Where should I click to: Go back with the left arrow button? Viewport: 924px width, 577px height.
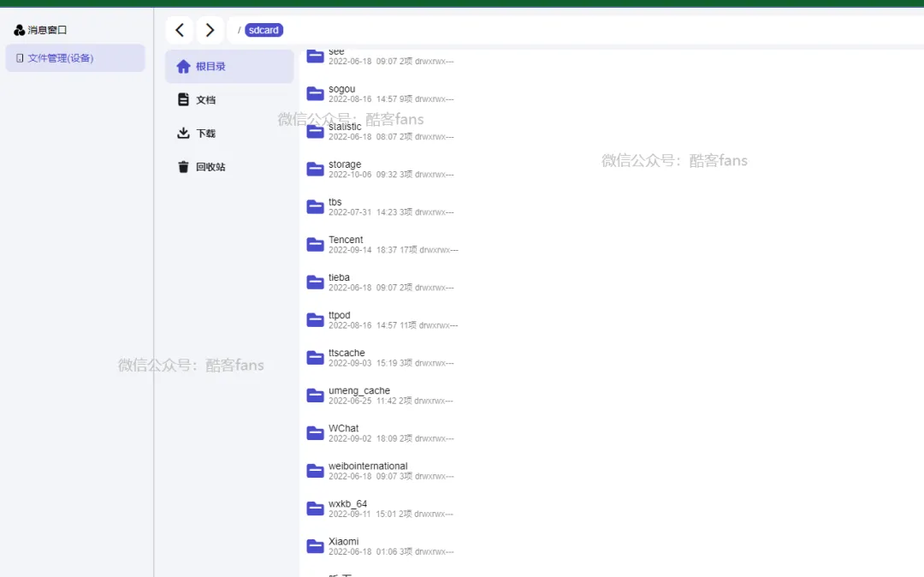[x=180, y=30]
